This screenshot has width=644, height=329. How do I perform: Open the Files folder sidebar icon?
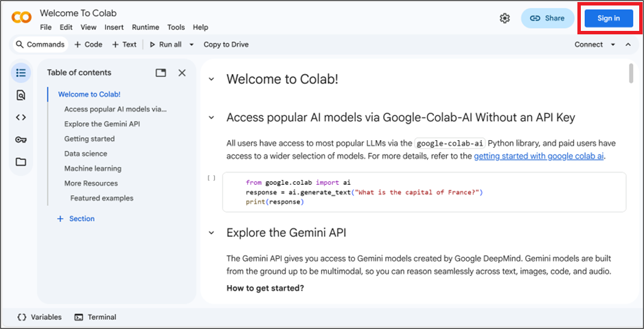tap(21, 162)
